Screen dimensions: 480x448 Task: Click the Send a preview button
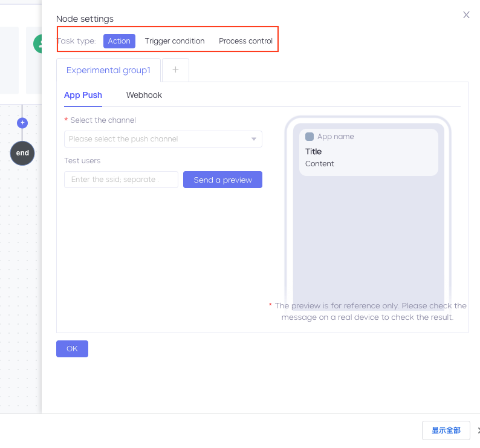[222, 180]
